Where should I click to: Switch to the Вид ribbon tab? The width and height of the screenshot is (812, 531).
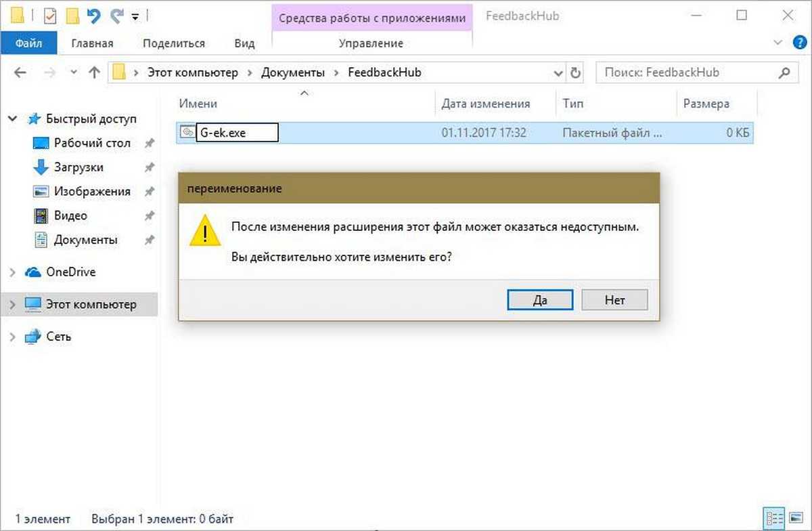(x=244, y=43)
